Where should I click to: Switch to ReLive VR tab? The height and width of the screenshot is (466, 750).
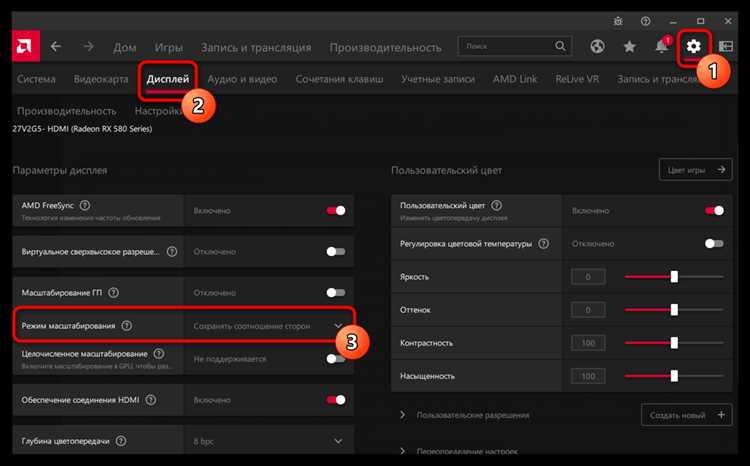[x=577, y=79]
